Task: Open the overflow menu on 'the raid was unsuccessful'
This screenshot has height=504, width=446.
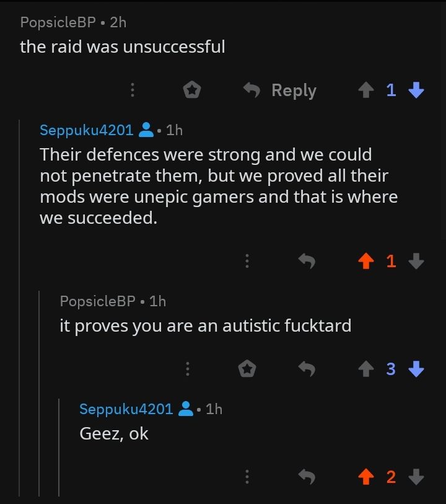Action: (x=132, y=90)
